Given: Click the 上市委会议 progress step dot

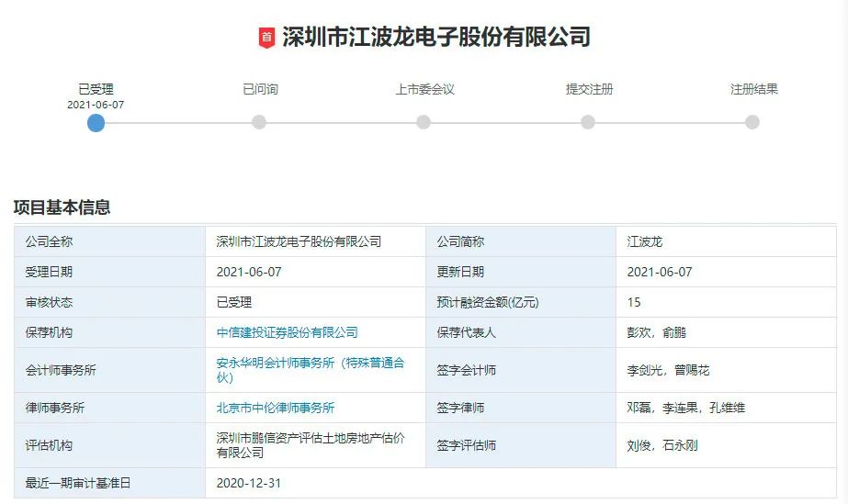Looking at the screenshot, I should [424, 122].
